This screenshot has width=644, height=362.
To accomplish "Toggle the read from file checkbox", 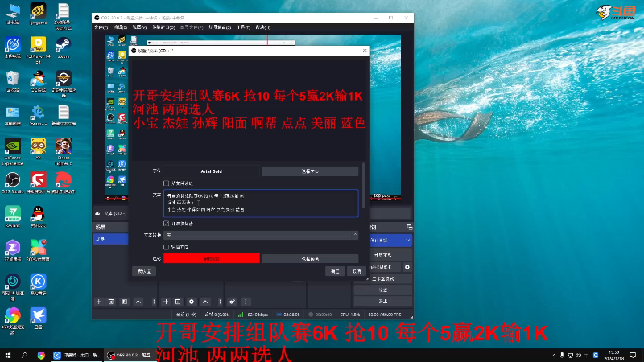I will (166, 183).
